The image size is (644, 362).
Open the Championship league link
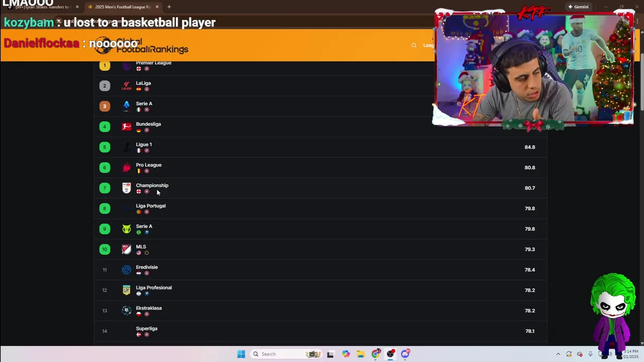(x=152, y=186)
